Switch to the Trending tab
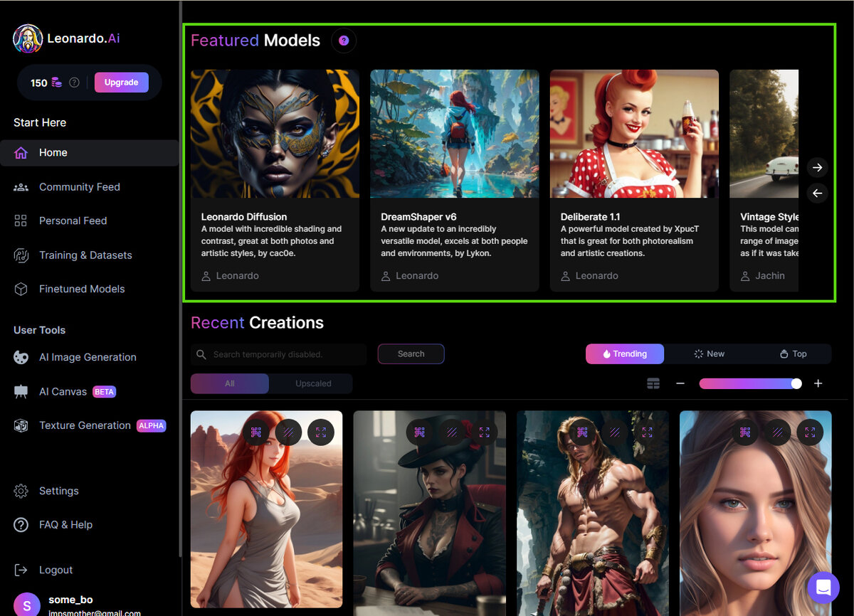This screenshot has height=616, width=854. [625, 354]
